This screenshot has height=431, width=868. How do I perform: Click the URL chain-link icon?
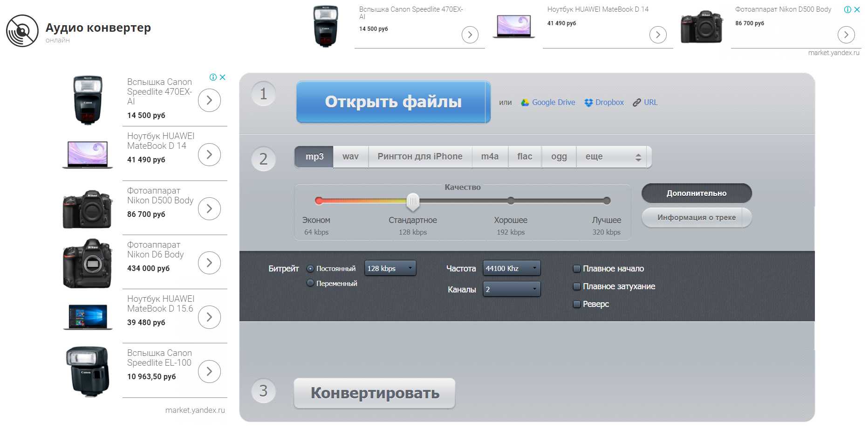(x=637, y=103)
